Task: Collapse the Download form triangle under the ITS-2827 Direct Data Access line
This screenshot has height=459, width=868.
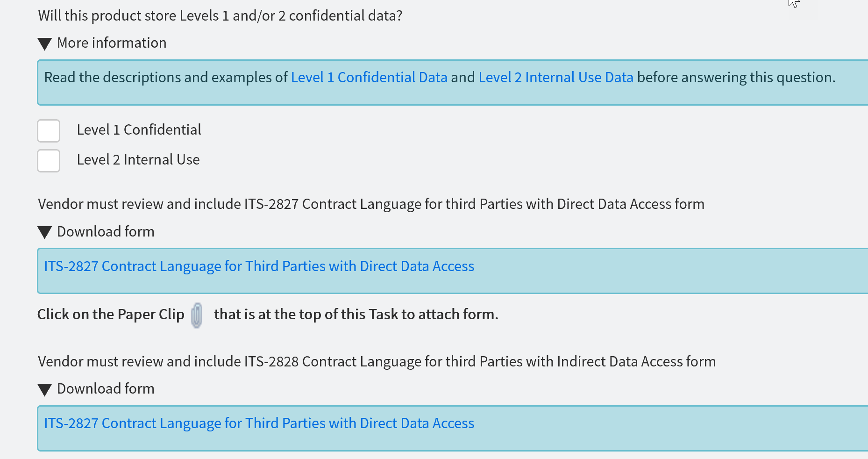Action: [x=44, y=232]
